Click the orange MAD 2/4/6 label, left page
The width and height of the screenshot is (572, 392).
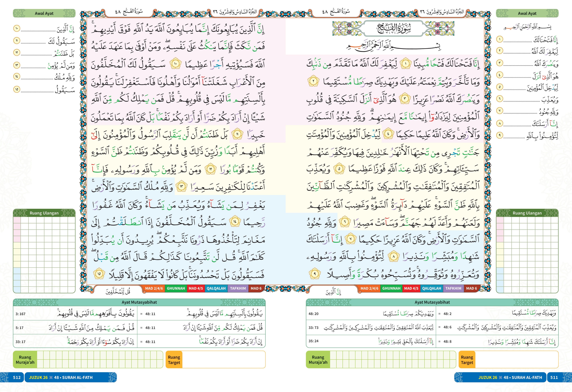point(154,288)
